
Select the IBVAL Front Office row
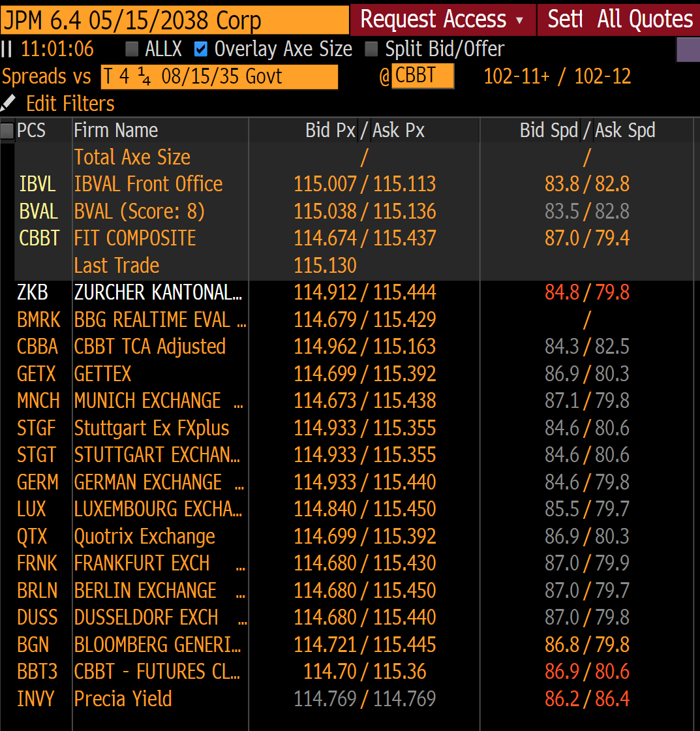coord(354,184)
